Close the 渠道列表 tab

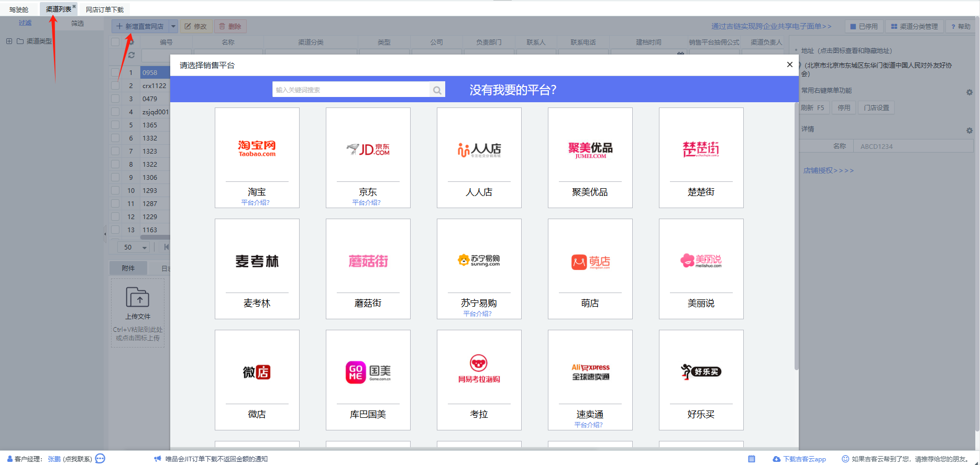coord(74,6)
